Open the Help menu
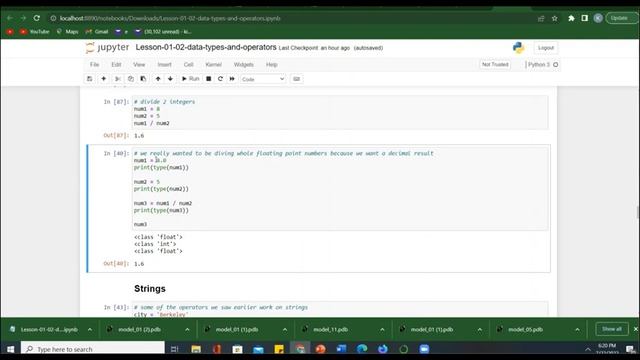The width and height of the screenshot is (640, 360). coord(271,64)
